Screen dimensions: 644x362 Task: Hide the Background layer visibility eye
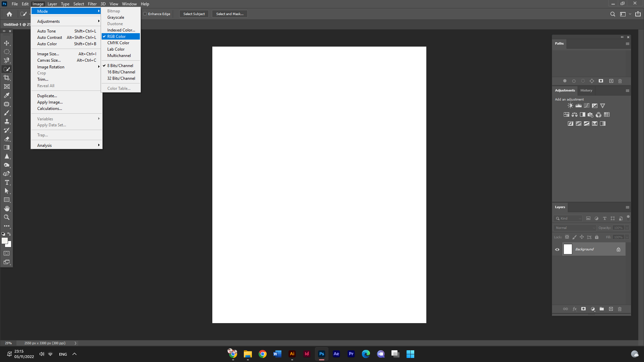click(x=557, y=249)
